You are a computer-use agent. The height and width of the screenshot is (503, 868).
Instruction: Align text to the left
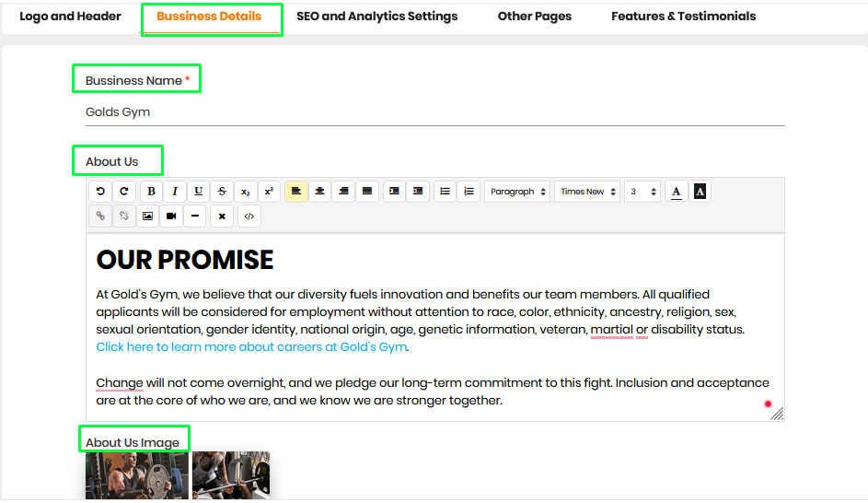pyautogui.click(x=296, y=192)
